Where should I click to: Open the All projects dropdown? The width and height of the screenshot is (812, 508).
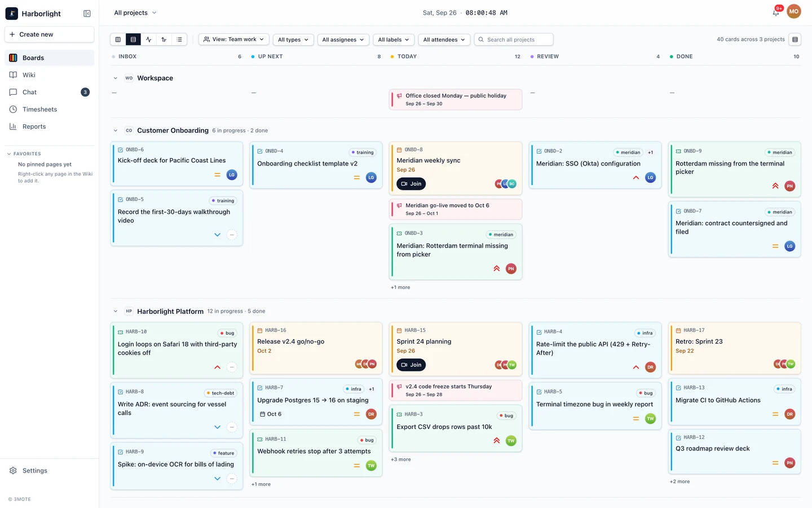[x=135, y=12]
